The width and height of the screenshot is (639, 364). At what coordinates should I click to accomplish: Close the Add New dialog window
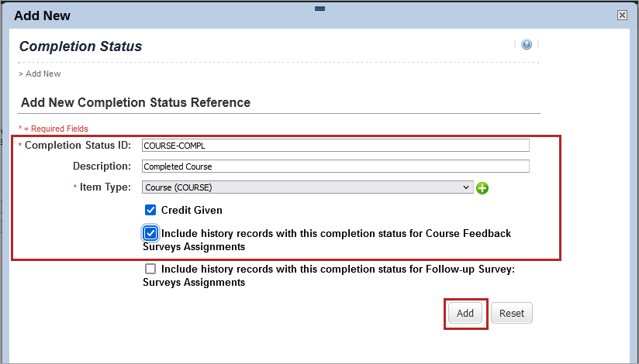pos(621,15)
